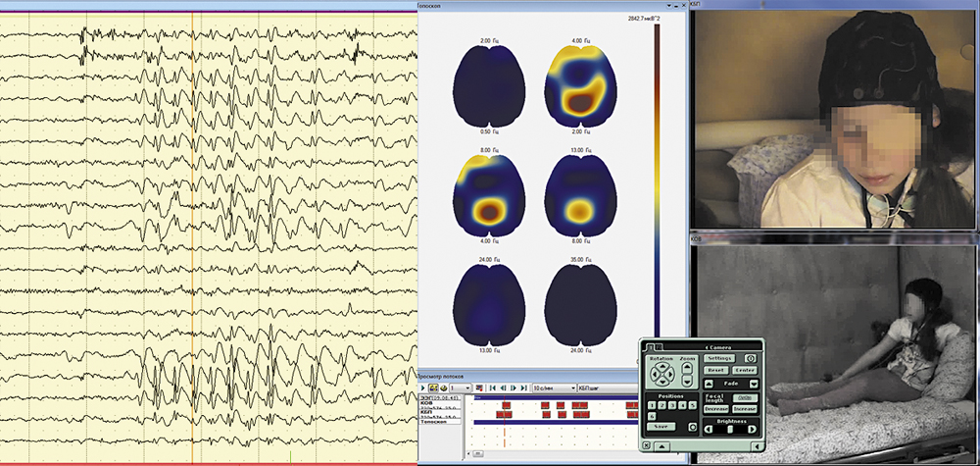Click the camera zoom in arrow

[x=687, y=368]
